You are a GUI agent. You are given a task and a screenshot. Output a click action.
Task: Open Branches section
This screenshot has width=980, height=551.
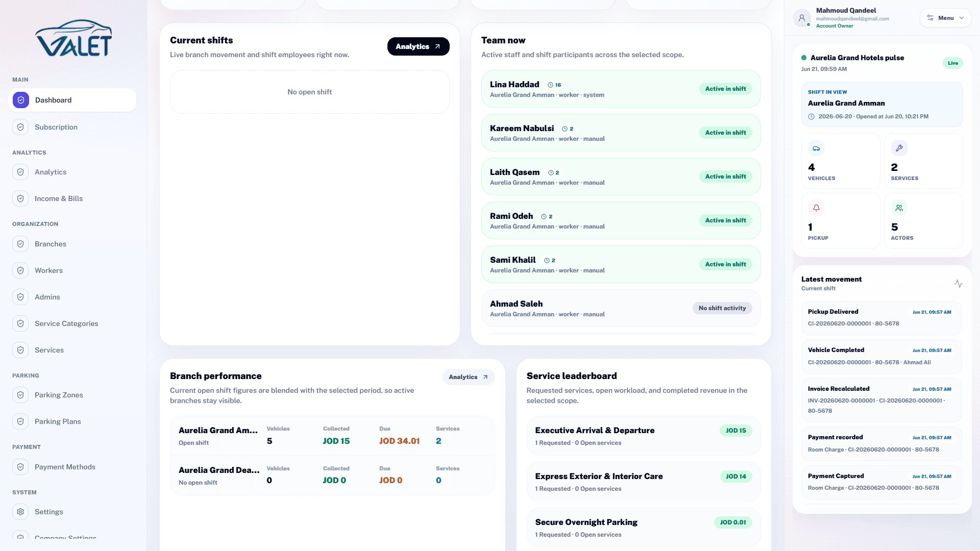72,244
